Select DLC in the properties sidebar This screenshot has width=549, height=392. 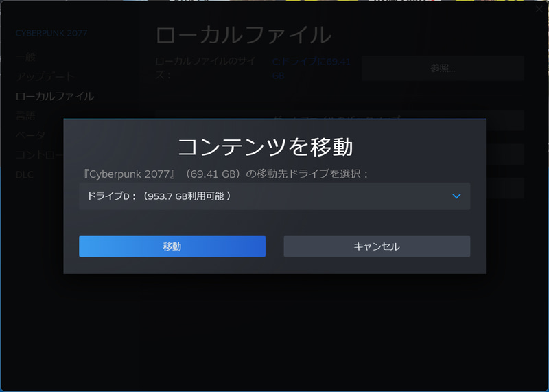[x=25, y=174]
